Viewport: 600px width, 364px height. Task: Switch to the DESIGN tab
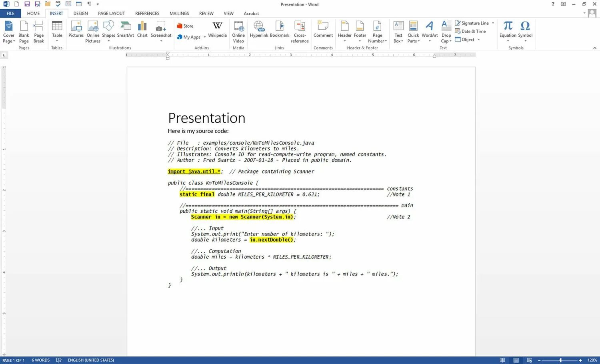coord(80,14)
